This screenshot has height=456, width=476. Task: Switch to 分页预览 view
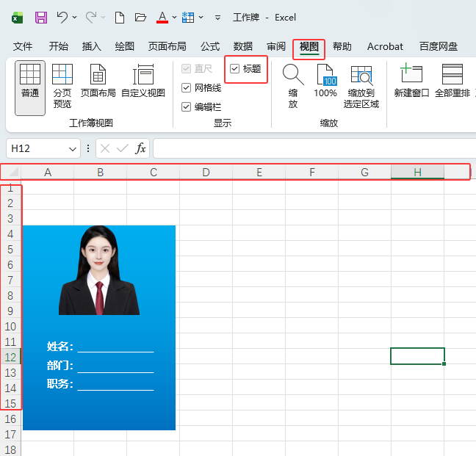(x=62, y=86)
